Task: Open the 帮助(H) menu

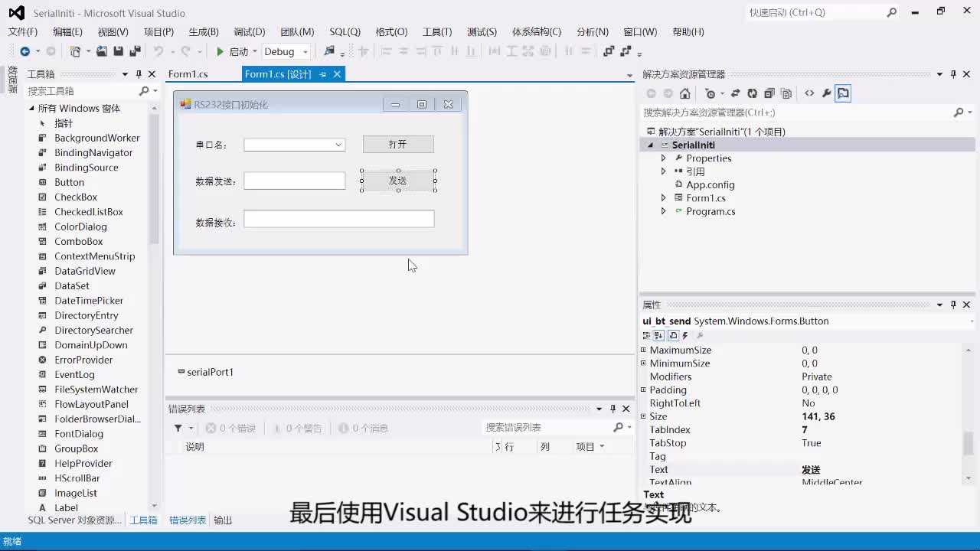Action: pyautogui.click(x=688, y=31)
